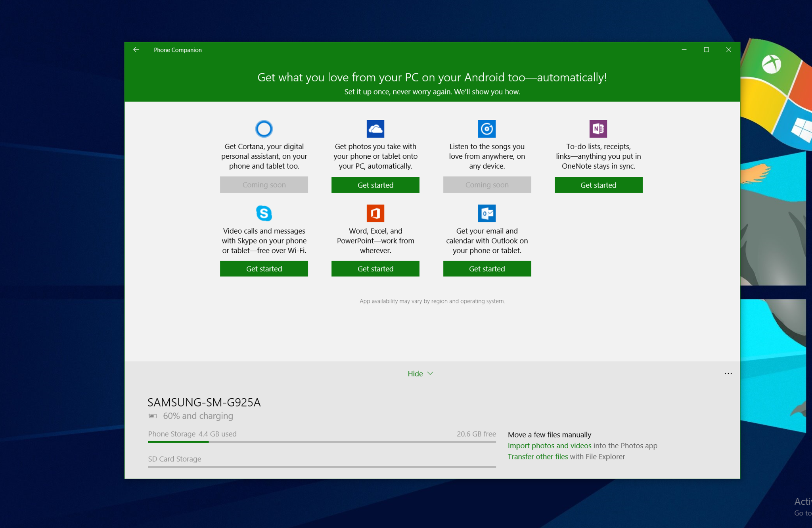Image resolution: width=812 pixels, height=528 pixels.
Task: Maximize the Phone Companion window
Action: [x=706, y=50]
